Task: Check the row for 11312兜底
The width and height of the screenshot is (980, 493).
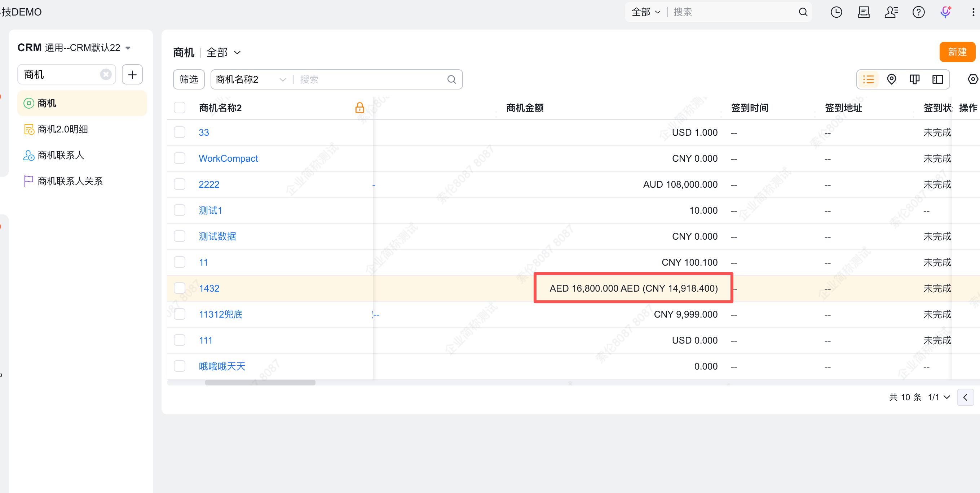Action: click(180, 314)
